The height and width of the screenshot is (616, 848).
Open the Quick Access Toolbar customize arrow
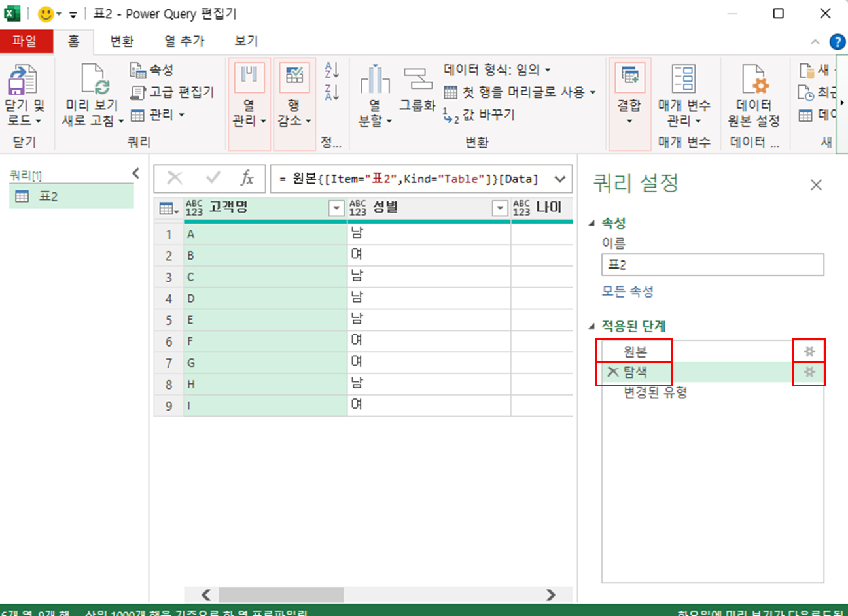tap(73, 14)
